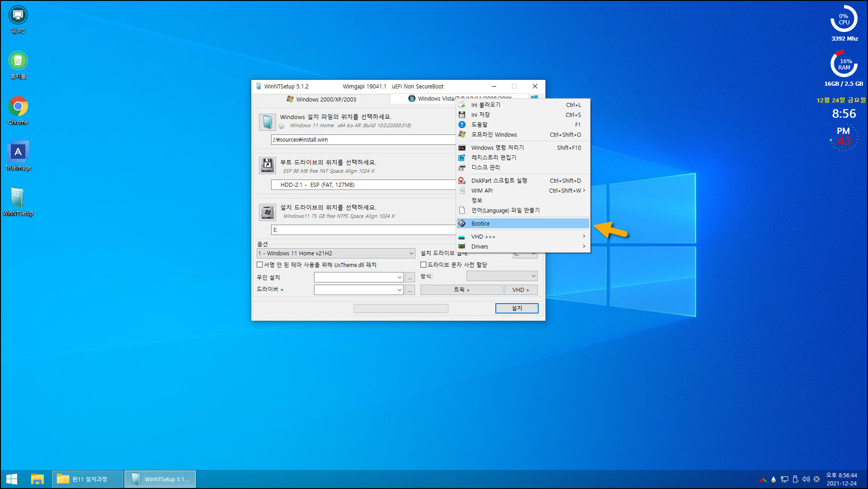Open the TrueImage desktop shortcut
Screen dimensions: 868x489
point(18,157)
